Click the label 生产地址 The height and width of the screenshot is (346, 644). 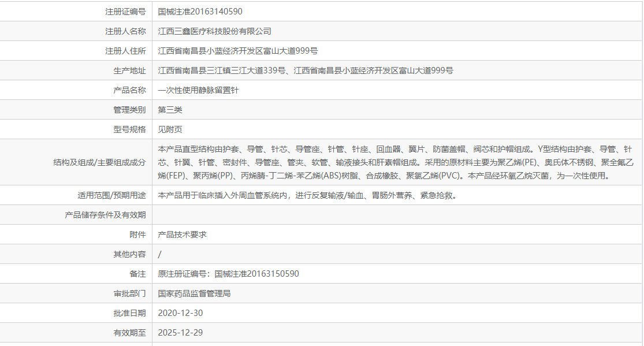pyautogui.click(x=129, y=70)
